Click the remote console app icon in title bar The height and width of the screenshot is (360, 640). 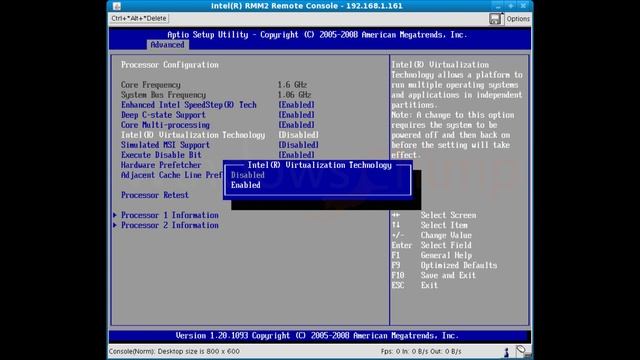[x=117, y=6]
